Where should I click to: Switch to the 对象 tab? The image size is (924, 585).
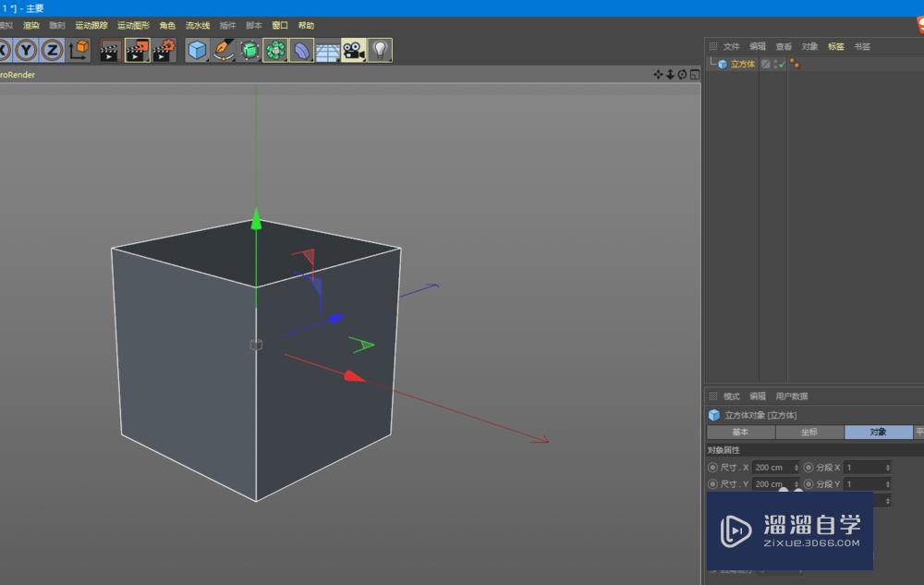pos(879,432)
